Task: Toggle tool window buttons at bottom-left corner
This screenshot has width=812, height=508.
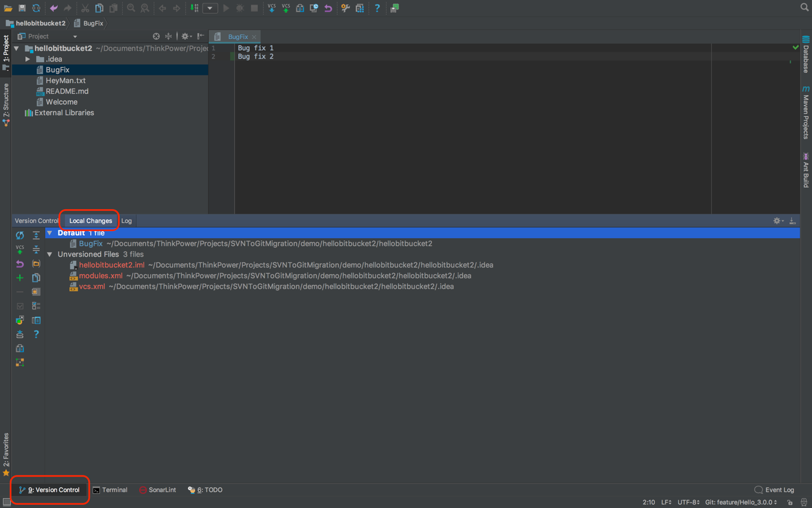Action: (x=7, y=503)
